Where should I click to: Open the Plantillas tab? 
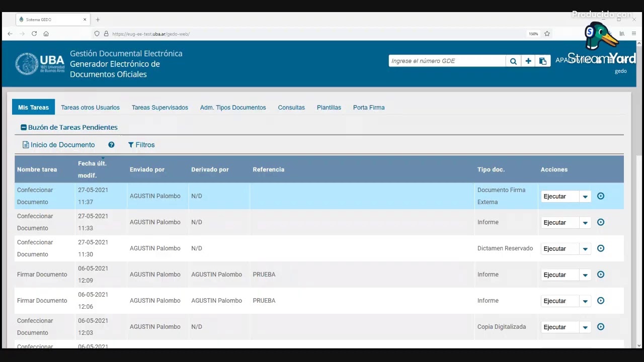pos(329,108)
